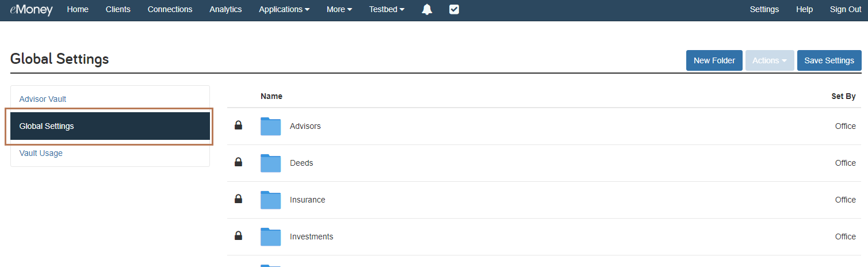Click the Insurance folder icon
This screenshot has height=267, width=868.
click(270, 200)
